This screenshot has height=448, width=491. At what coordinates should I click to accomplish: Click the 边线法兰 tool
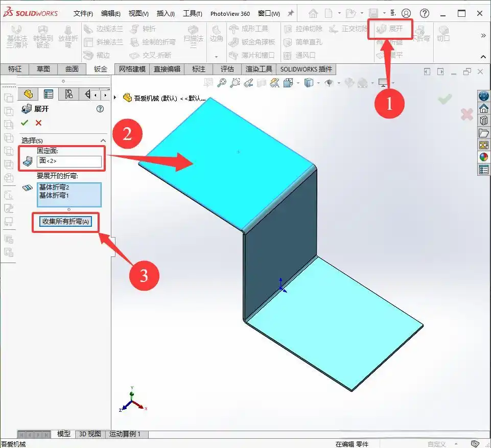(103, 29)
